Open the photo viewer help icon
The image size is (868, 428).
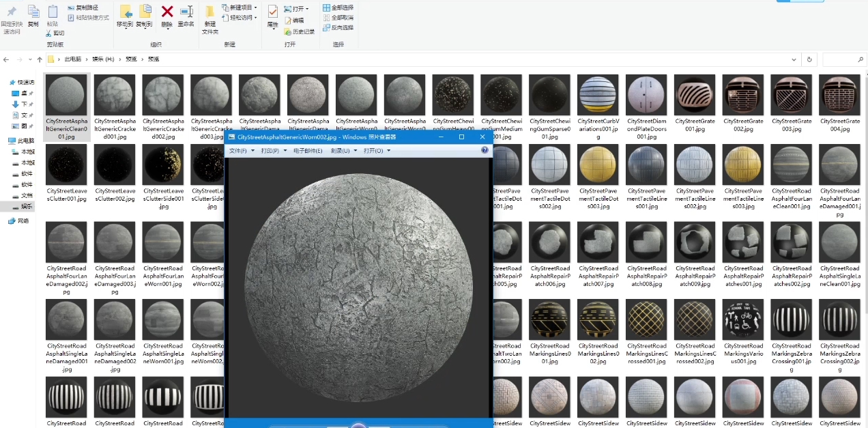(x=484, y=150)
